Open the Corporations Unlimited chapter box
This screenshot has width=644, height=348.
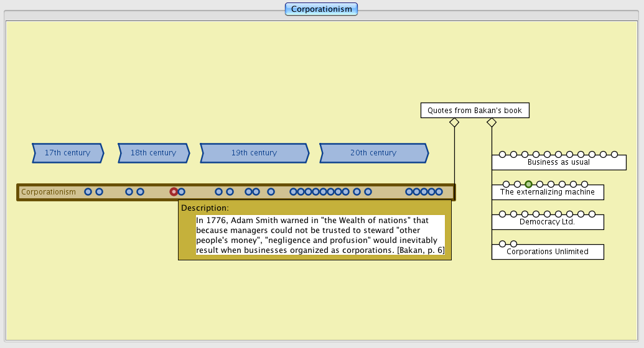pos(547,252)
